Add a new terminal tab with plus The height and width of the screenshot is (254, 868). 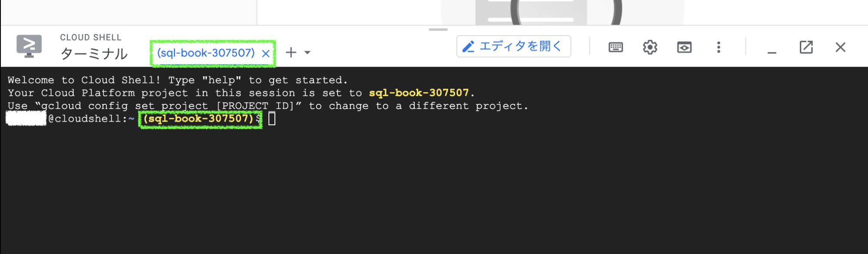click(x=291, y=53)
